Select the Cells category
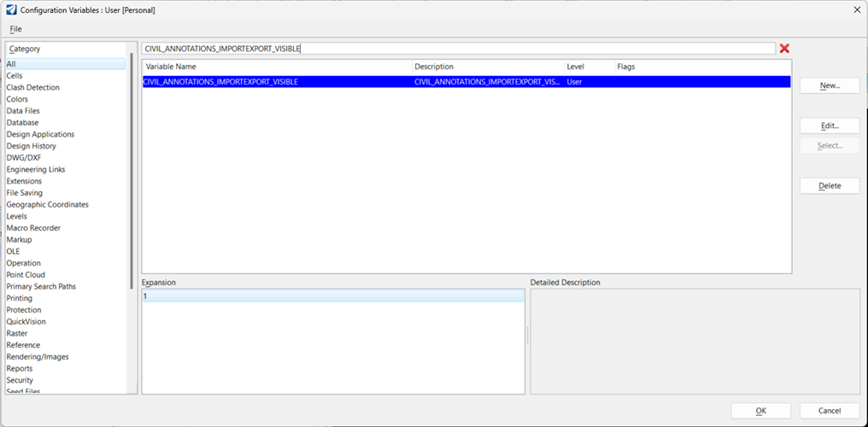The height and width of the screenshot is (427, 868). (x=15, y=76)
